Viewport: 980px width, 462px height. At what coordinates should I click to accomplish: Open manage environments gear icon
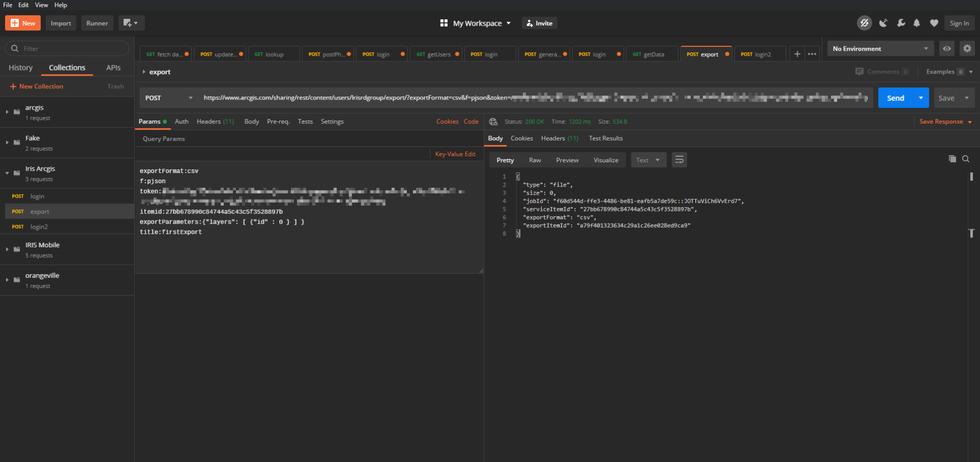967,48
